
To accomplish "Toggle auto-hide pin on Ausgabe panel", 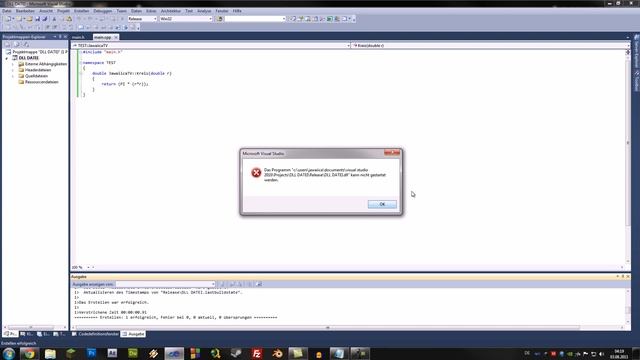I will [x=623, y=277].
